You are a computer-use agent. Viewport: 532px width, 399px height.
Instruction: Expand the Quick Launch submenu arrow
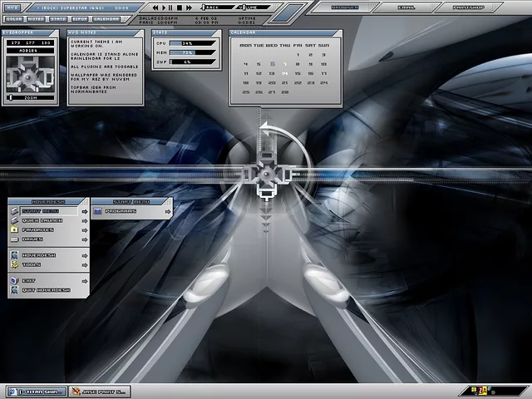point(84,220)
